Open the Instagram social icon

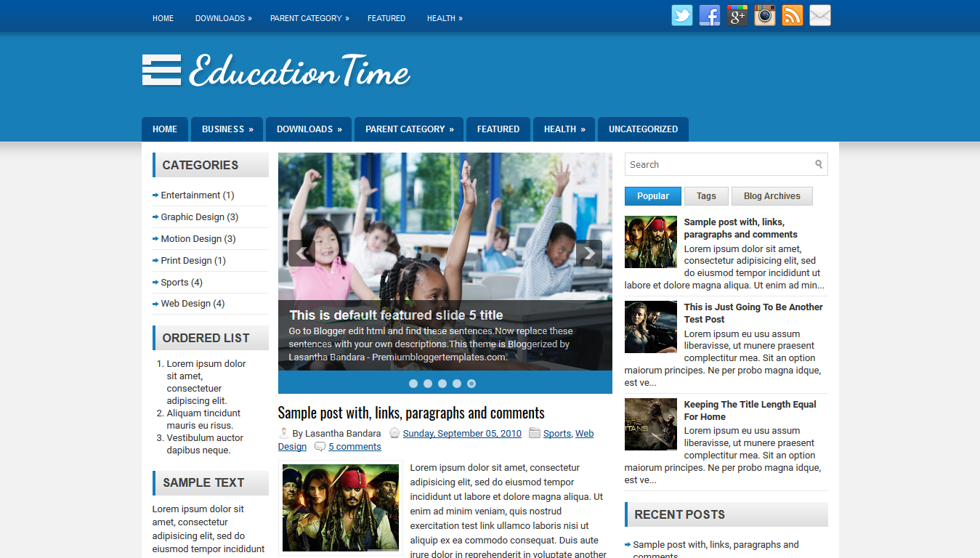(765, 15)
